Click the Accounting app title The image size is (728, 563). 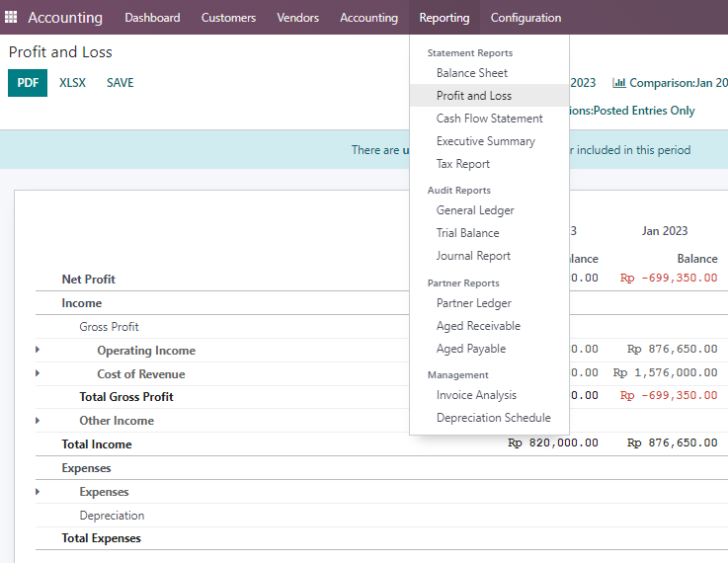65,18
